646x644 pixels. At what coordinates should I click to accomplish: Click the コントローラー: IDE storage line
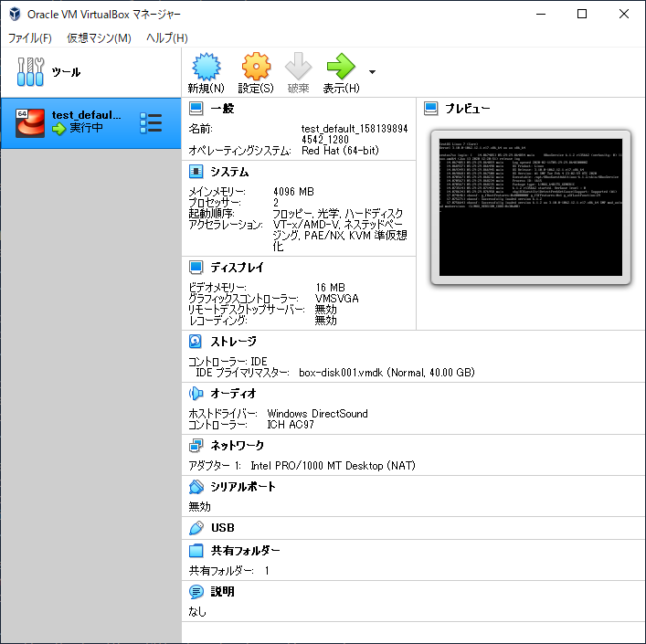click(228, 362)
